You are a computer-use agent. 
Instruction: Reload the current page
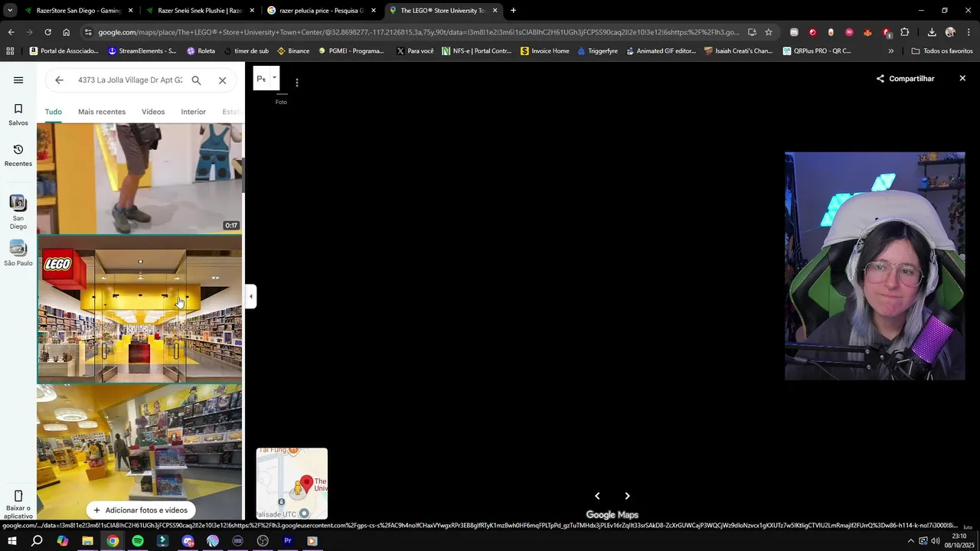click(x=47, y=32)
